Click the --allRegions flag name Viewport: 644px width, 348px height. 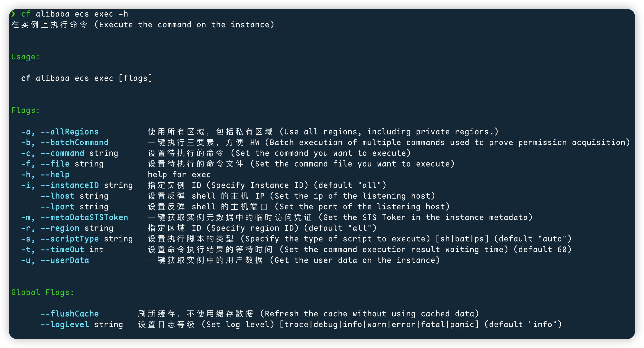[x=69, y=132]
